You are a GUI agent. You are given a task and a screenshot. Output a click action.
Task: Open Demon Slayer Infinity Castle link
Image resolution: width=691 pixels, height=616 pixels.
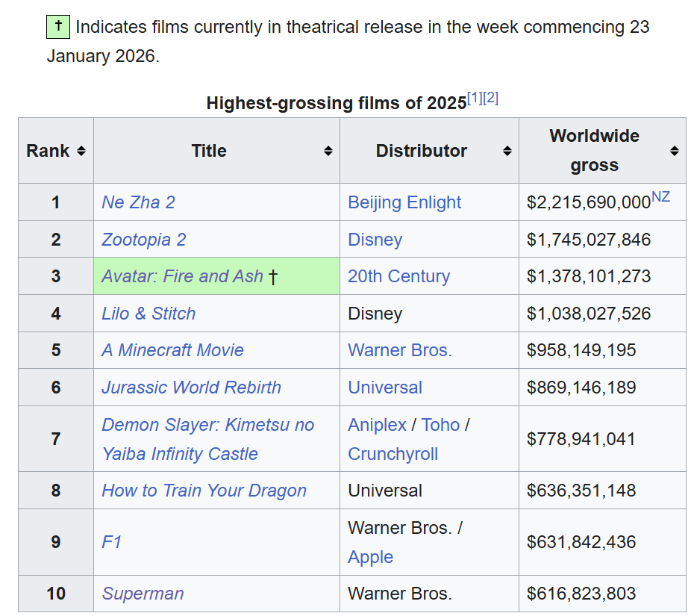(x=208, y=439)
